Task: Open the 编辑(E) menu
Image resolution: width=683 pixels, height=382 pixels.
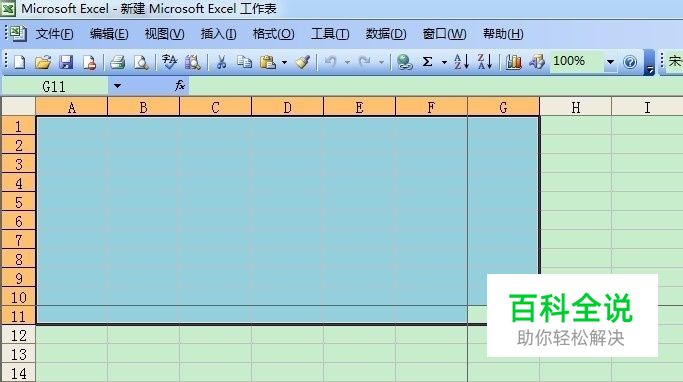Action: [x=109, y=34]
